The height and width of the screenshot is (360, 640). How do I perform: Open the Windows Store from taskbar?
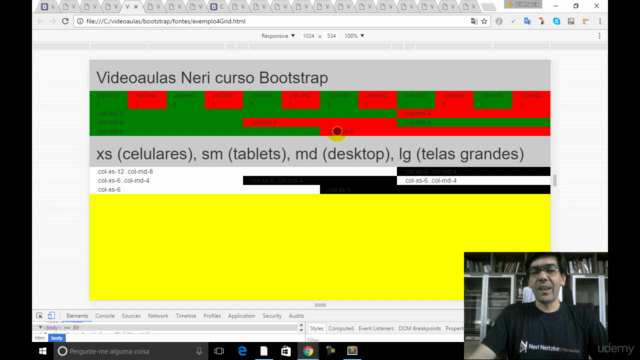tap(286, 351)
